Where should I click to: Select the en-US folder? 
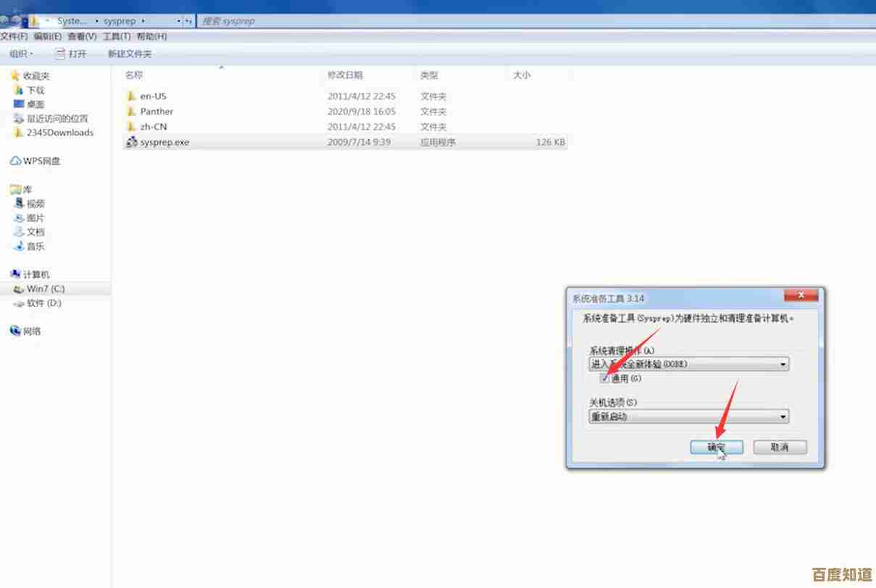[x=153, y=96]
